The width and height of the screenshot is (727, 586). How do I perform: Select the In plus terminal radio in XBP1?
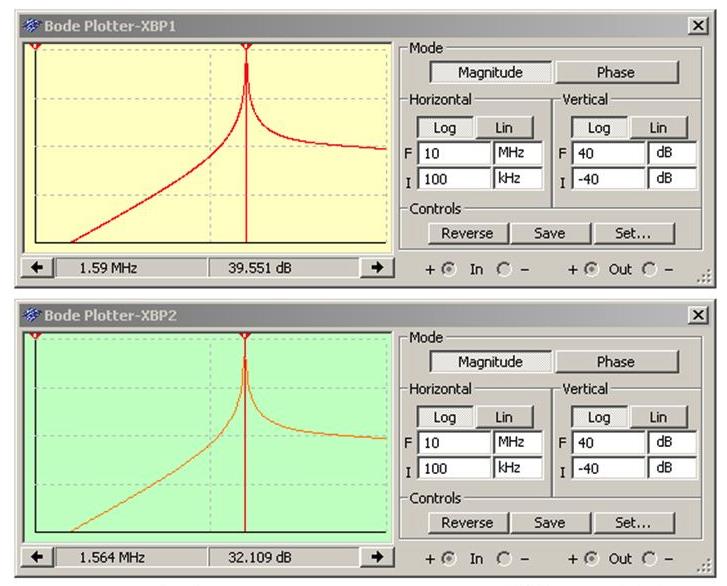pyautogui.click(x=449, y=269)
